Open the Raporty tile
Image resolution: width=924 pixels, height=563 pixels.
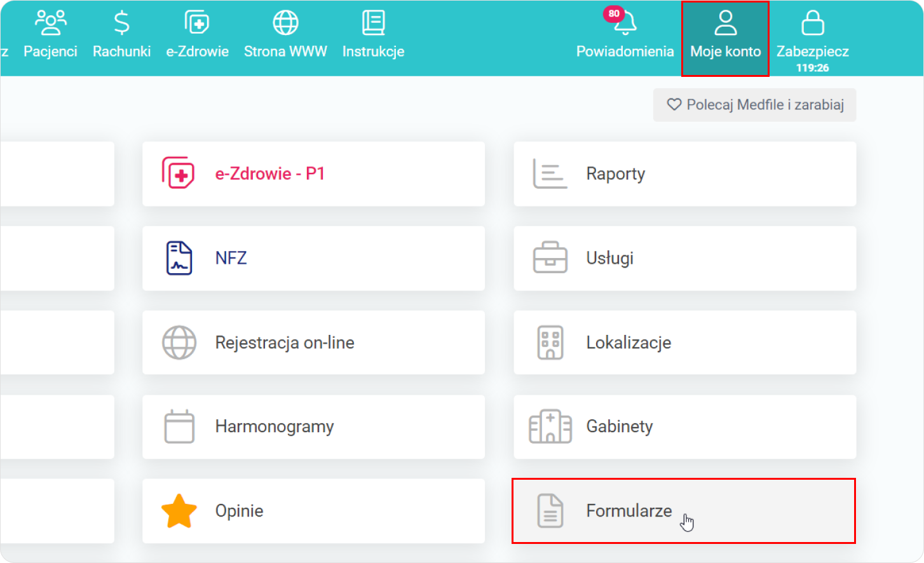tap(684, 173)
